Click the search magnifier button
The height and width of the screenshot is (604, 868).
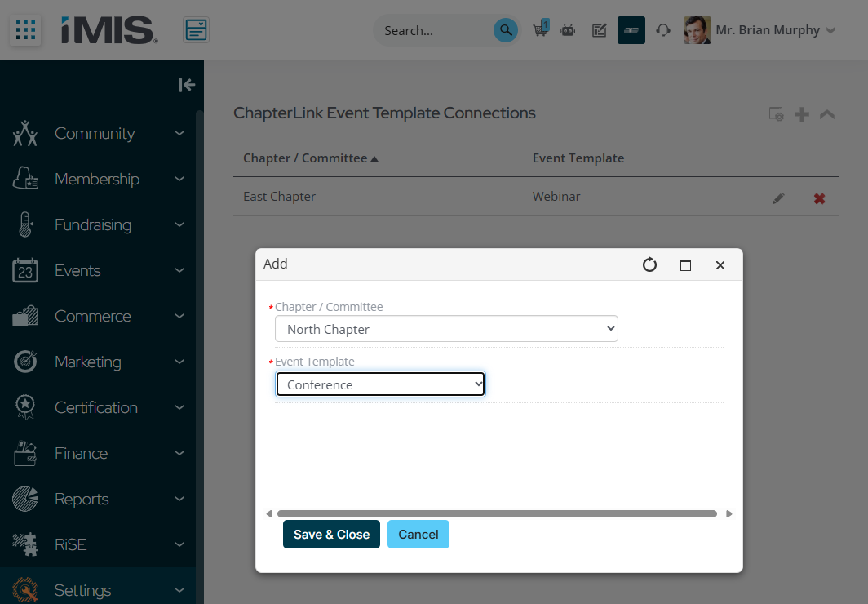click(506, 30)
